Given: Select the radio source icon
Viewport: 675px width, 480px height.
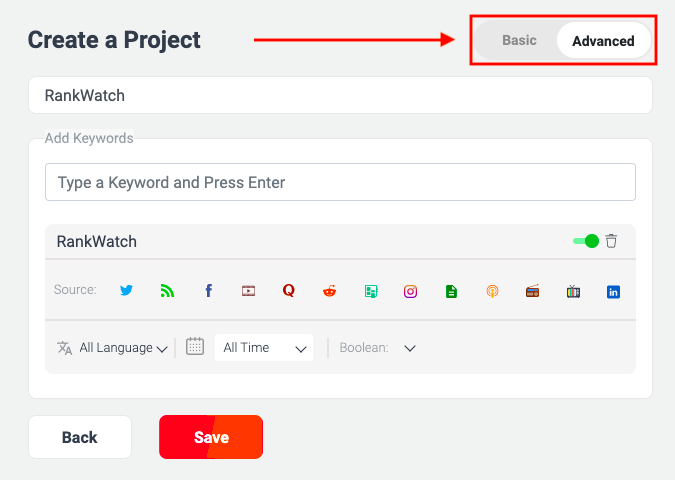Looking at the screenshot, I should [x=533, y=291].
